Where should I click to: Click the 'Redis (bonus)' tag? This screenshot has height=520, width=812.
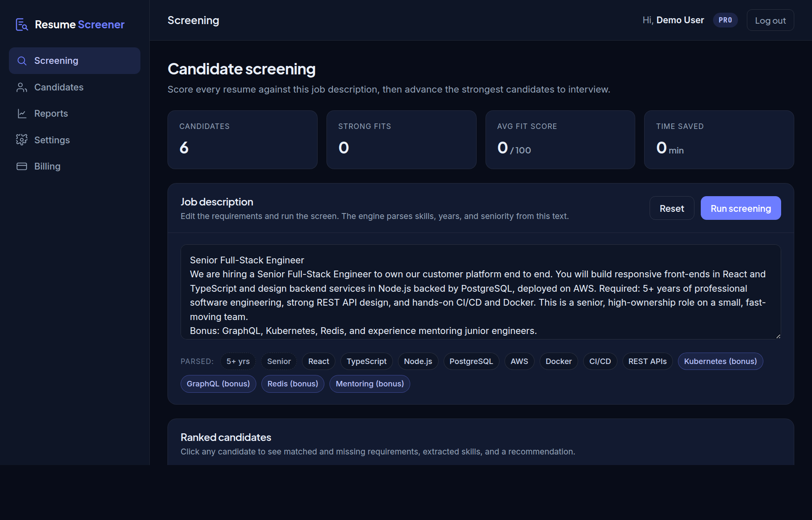click(x=293, y=384)
